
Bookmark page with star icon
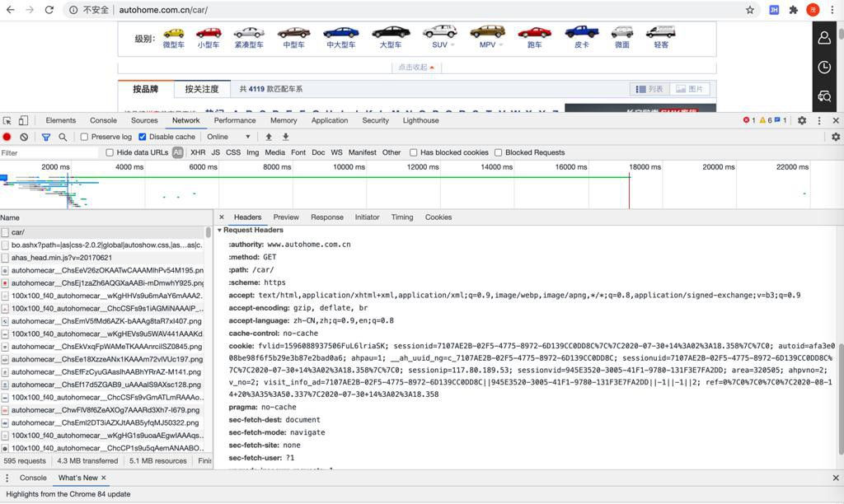(x=750, y=10)
